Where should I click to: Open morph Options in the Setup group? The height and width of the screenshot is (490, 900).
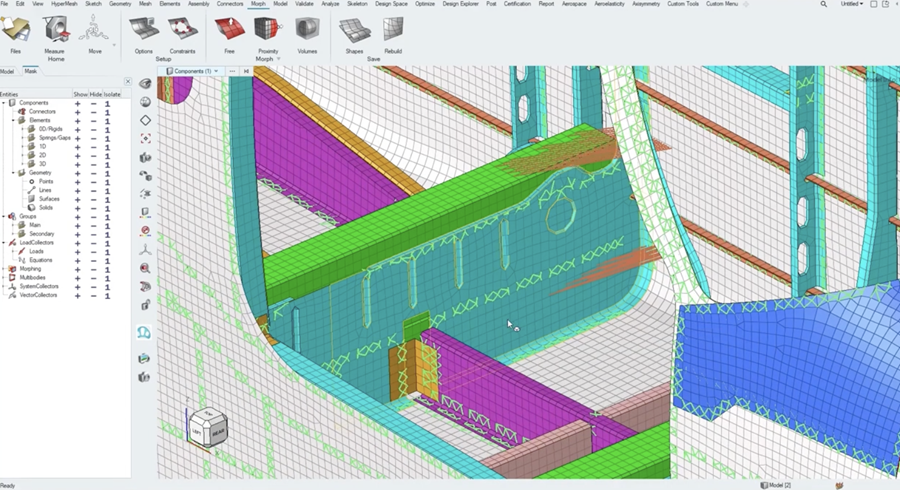tap(143, 34)
